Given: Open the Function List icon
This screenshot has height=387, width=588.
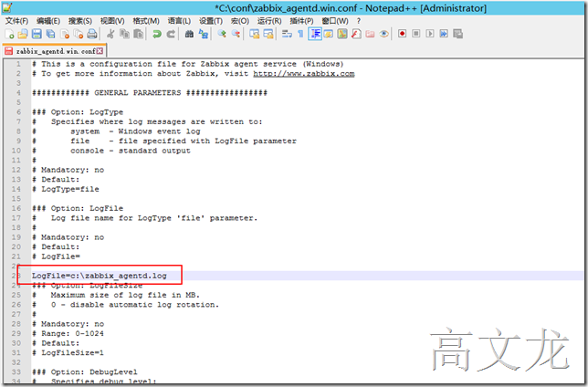Looking at the screenshot, I should [x=356, y=34].
